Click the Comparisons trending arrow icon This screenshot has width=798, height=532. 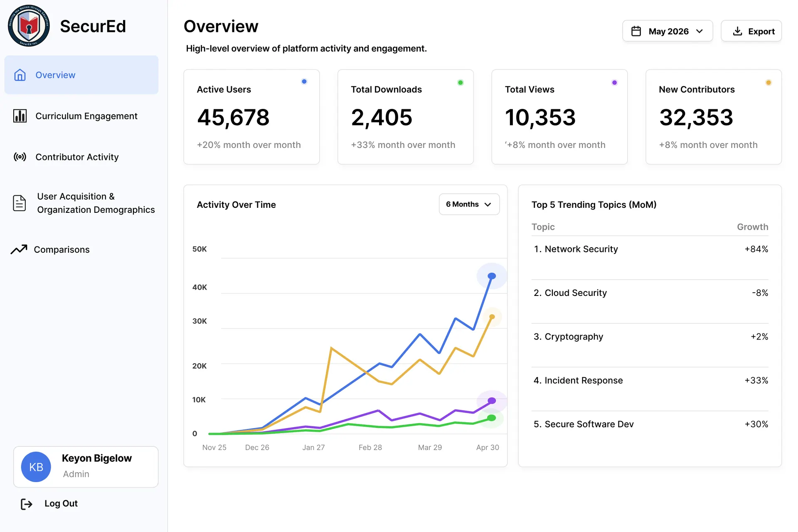19,249
